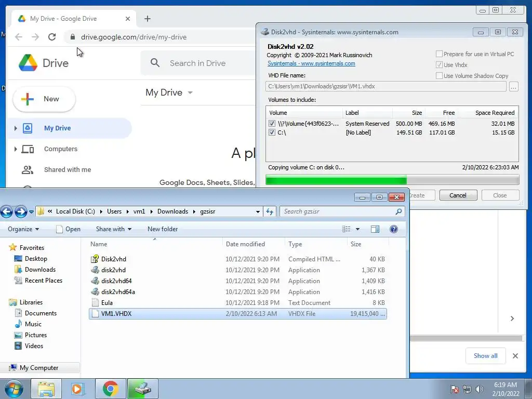Click New folder in Explorer toolbar
Screen dimensions: 532x399
(x=163, y=229)
